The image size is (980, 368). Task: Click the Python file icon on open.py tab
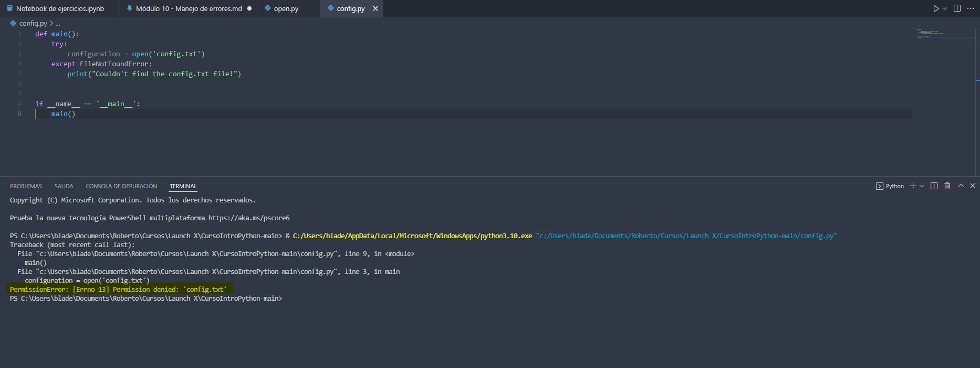point(268,8)
